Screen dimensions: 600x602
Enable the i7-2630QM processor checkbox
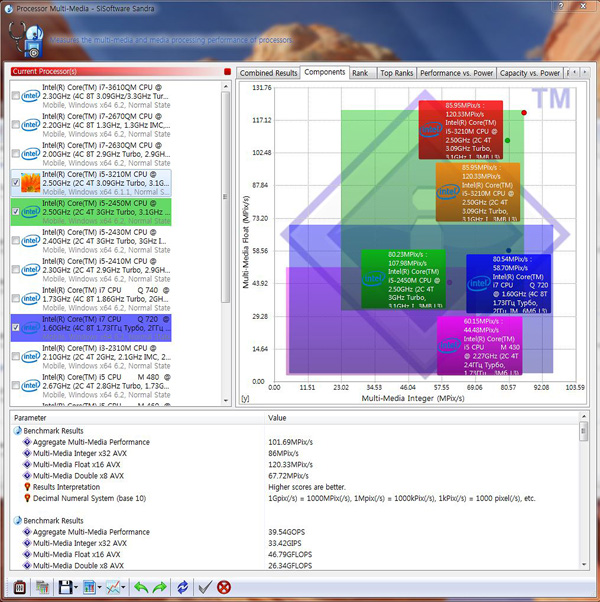point(16,154)
